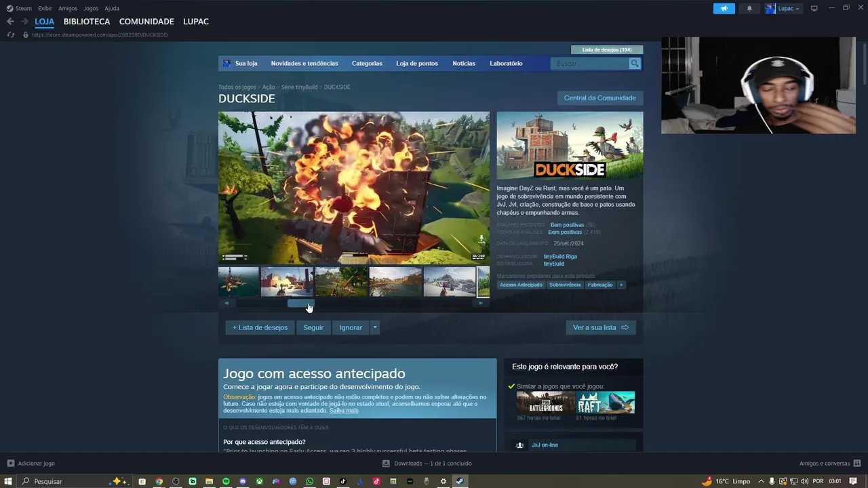This screenshot has height=488, width=868.
Task: Click the Saiba mais link
Action: (344, 411)
